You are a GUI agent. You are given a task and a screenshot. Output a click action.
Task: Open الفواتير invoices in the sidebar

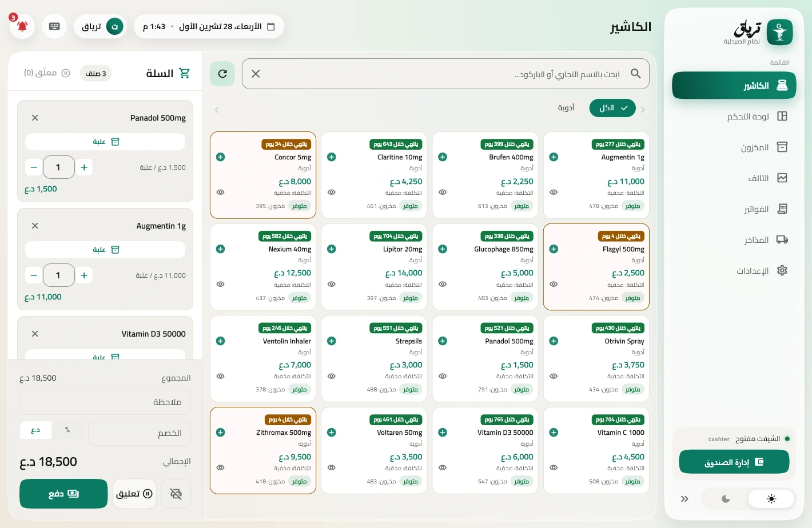click(734, 209)
